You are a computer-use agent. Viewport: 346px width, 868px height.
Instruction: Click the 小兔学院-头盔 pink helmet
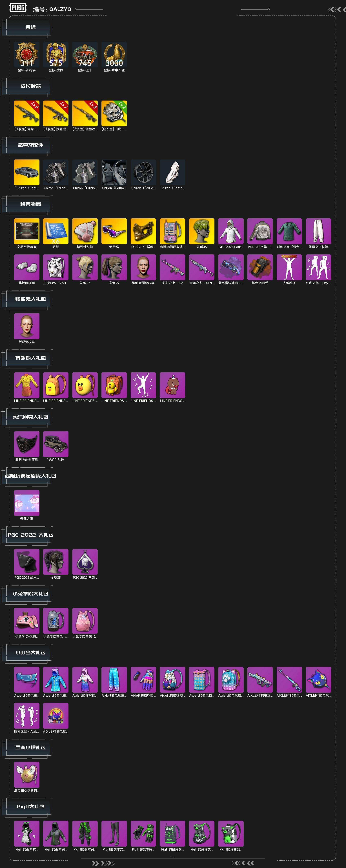[27, 621]
